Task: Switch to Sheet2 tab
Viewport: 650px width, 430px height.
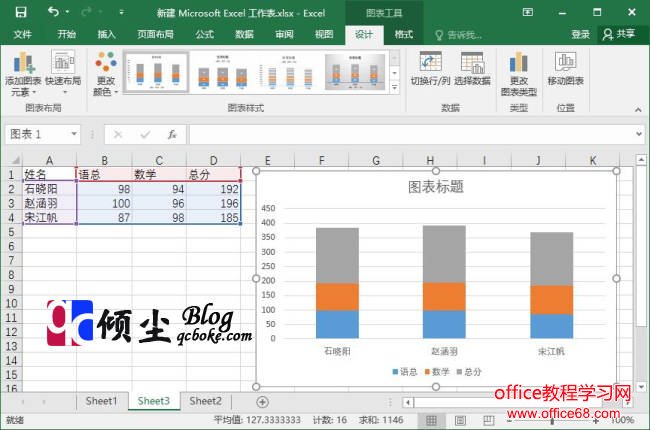Action: point(206,401)
